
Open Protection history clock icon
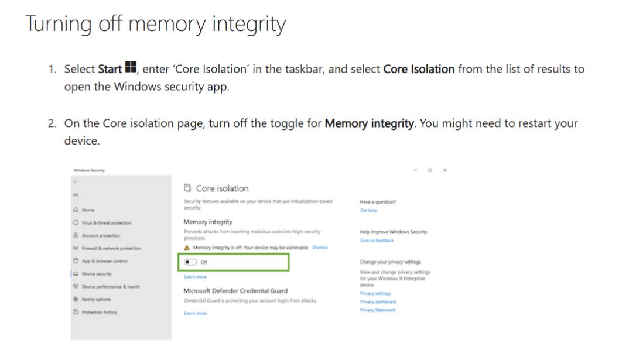tap(76, 312)
